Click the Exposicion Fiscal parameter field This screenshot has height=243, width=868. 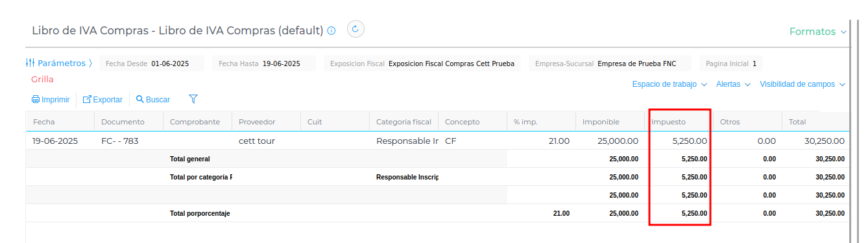[422, 64]
